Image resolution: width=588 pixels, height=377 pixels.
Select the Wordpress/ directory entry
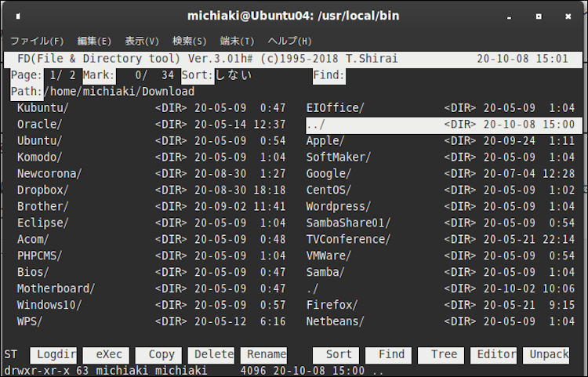pyautogui.click(x=441, y=206)
